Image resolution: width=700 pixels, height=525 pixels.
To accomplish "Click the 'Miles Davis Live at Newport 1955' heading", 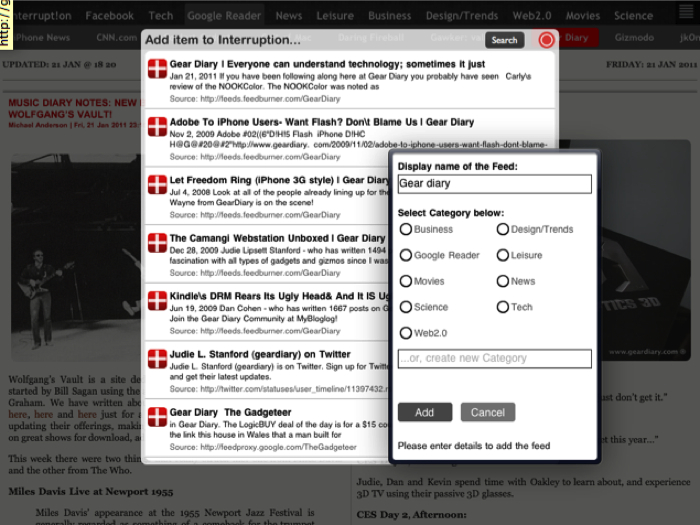I will [x=91, y=492].
